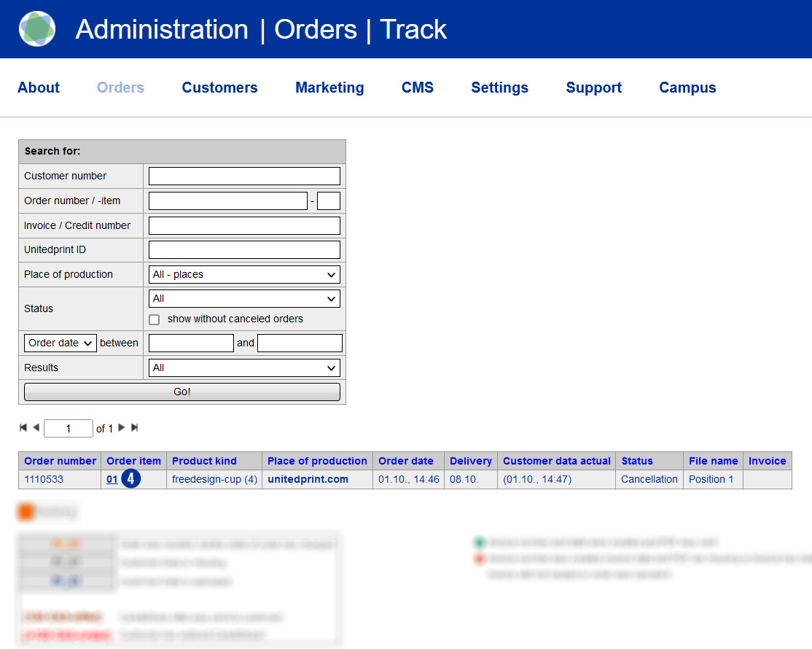This screenshot has height=649, width=812.
Task: Jump to last results page
Action: 134,428
